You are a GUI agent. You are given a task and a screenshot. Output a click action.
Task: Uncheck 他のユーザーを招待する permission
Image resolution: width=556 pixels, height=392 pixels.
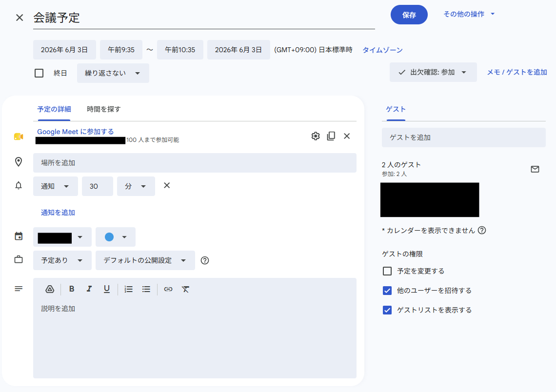point(387,291)
